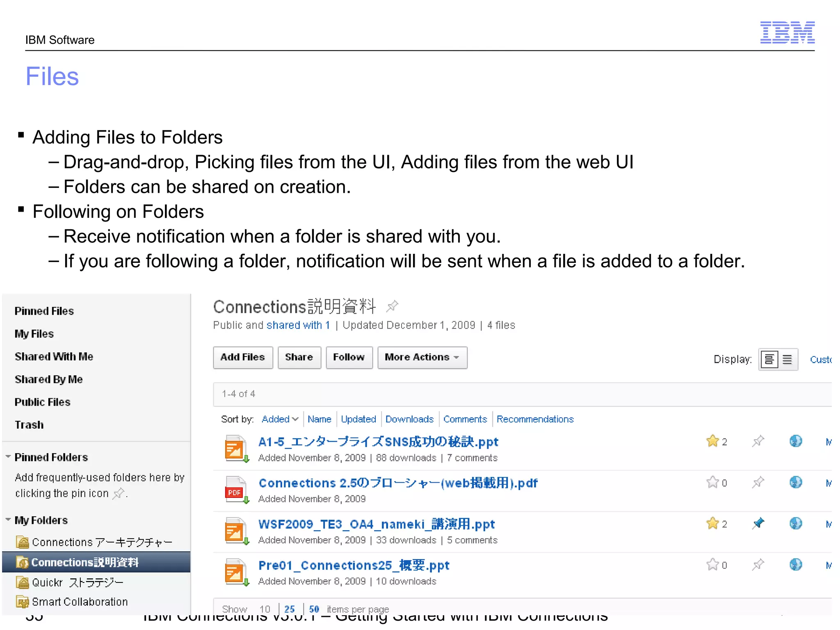Image resolution: width=840 pixels, height=630 pixels.
Task: Open WSF2009_TE3_OA4_nameki ppt file link
Action: pyautogui.click(x=377, y=524)
